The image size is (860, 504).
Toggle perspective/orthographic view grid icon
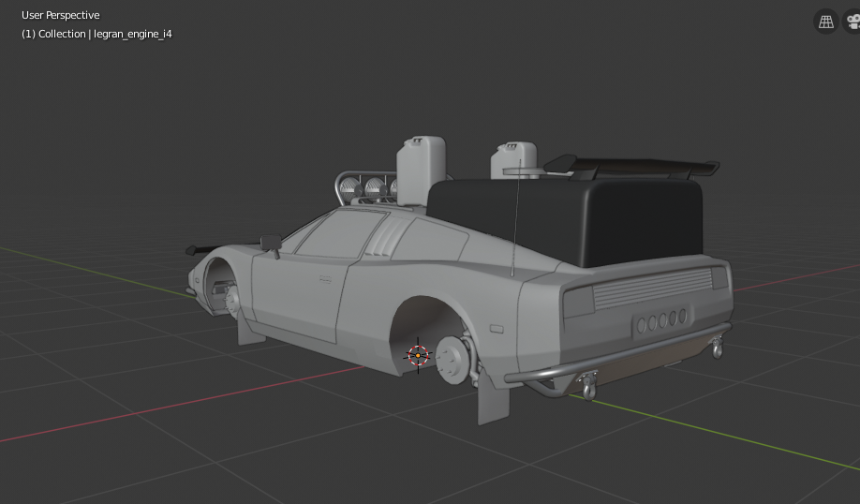[x=825, y=22]
